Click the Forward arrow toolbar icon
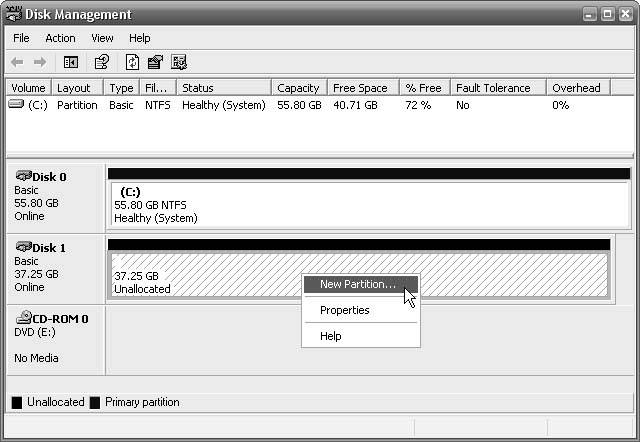 coord(41,62)
